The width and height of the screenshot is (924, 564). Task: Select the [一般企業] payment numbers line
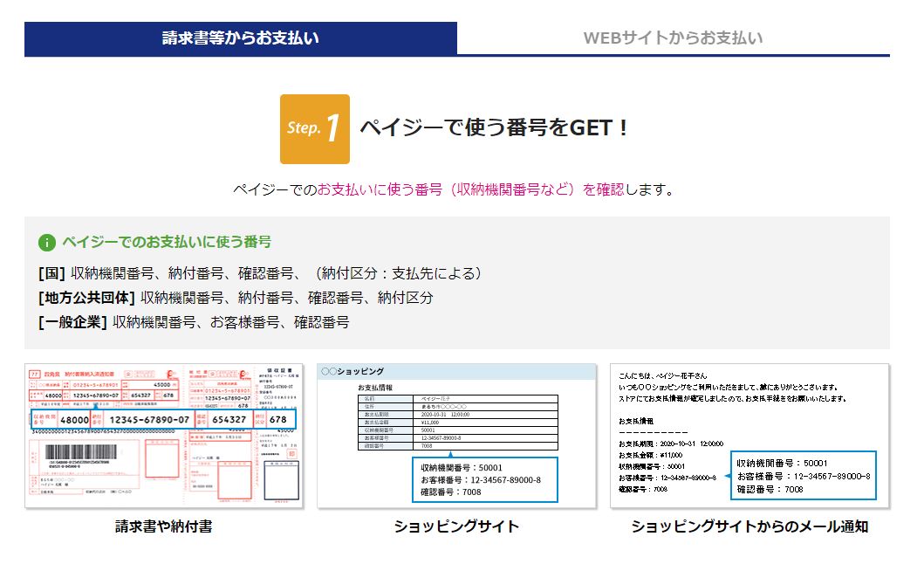pos(194,322)
